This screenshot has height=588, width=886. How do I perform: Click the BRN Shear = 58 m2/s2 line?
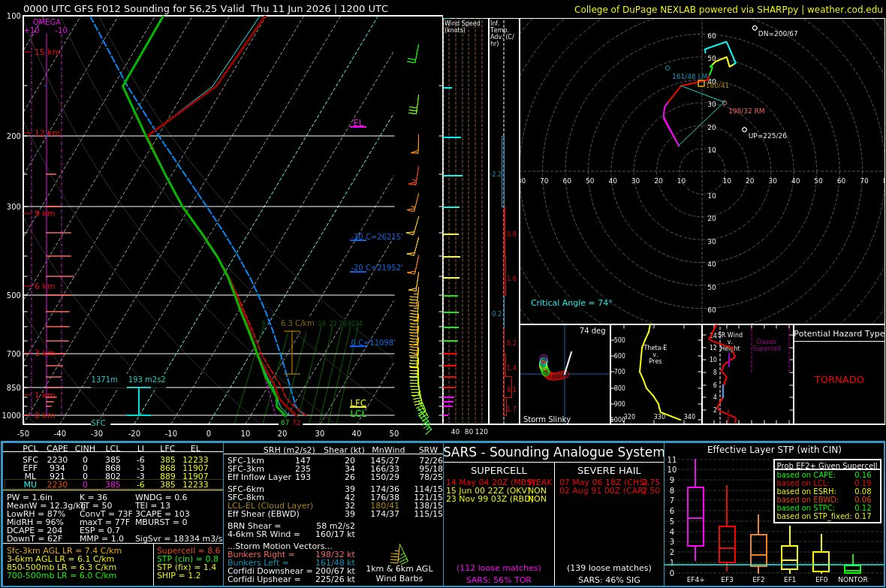[291, 526]
